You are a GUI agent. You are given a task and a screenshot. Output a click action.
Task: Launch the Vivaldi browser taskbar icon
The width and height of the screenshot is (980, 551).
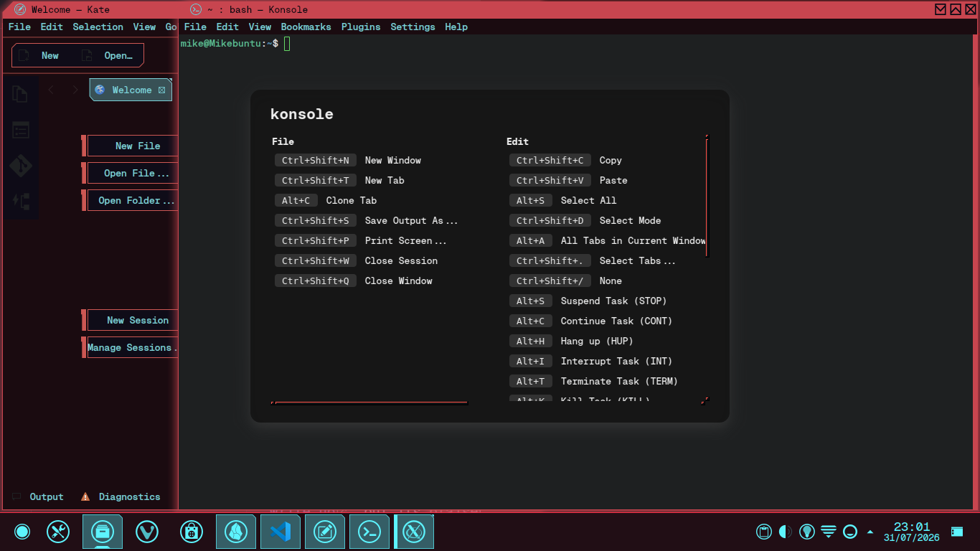click(x=147, y=532)
